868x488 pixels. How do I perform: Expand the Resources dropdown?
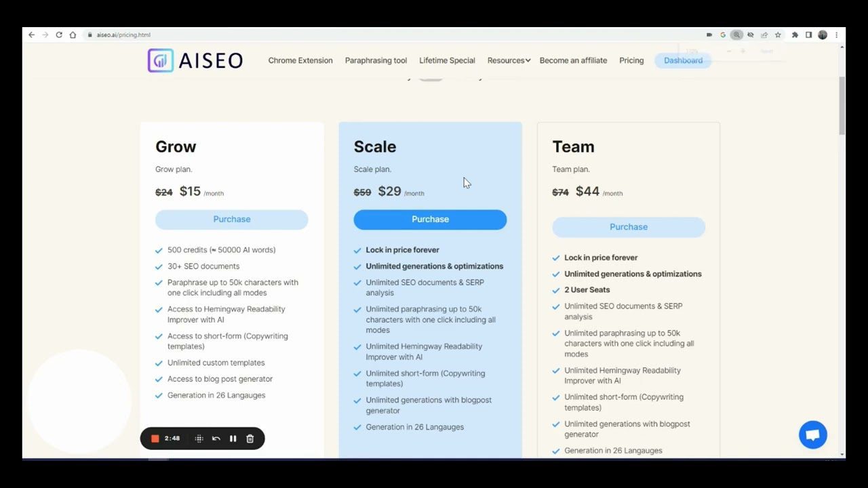click(x=509, y=60)
